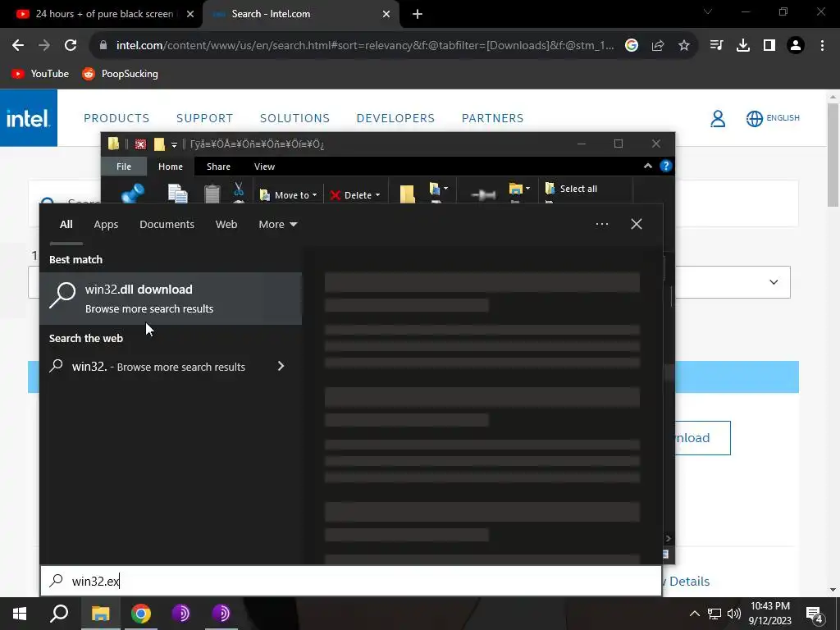Open YouTube bookmark
Viewport: 840px width, 630px height.
tap(40, 74)
